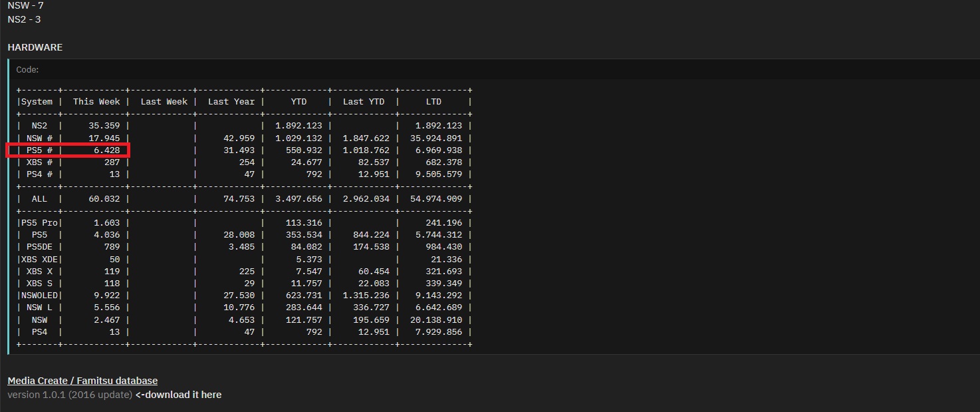The height and width of the screenshot is (412, 980).
Task: Select the "LTD" column header
Action: 433,102
